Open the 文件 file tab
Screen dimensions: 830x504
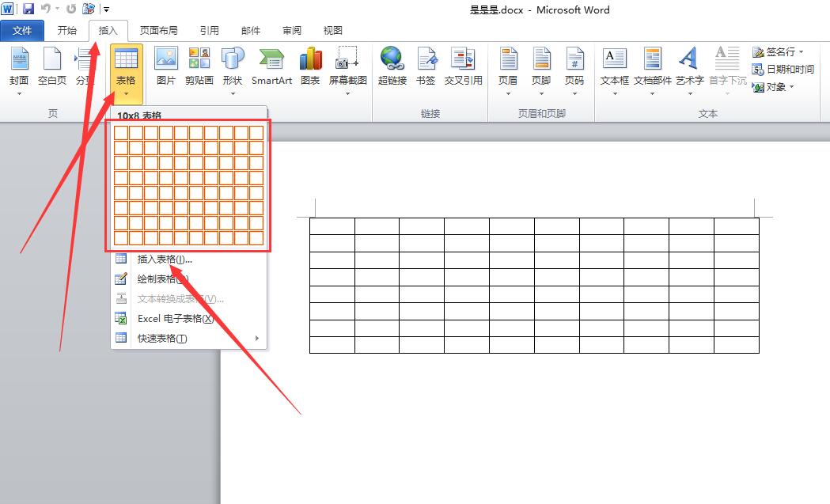pos(21,31)
